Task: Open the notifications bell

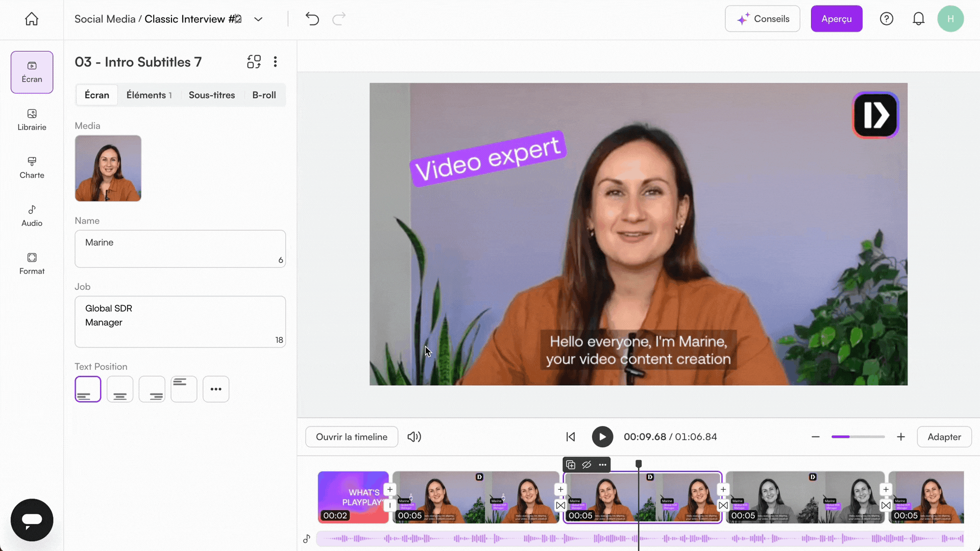Action: pyautogui.click(x=918, y=19)
